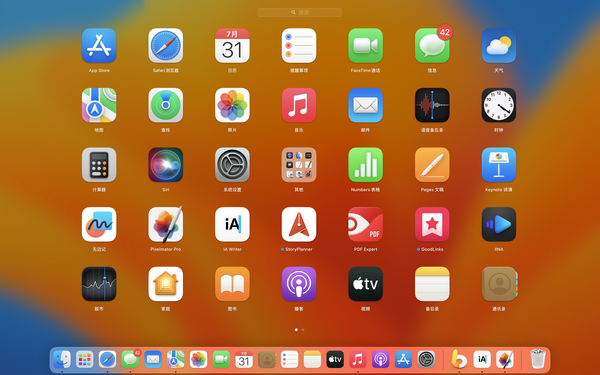Open System Settings from the Dock
Screen dimensions: 600x375
(x=426, y=359)
